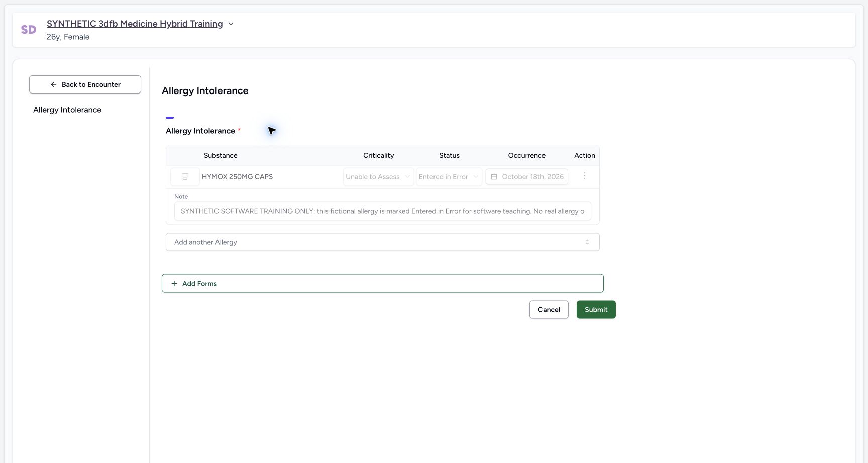Click the Action column header
Viewport: 868px width, 463px height.
click(585, 155)
